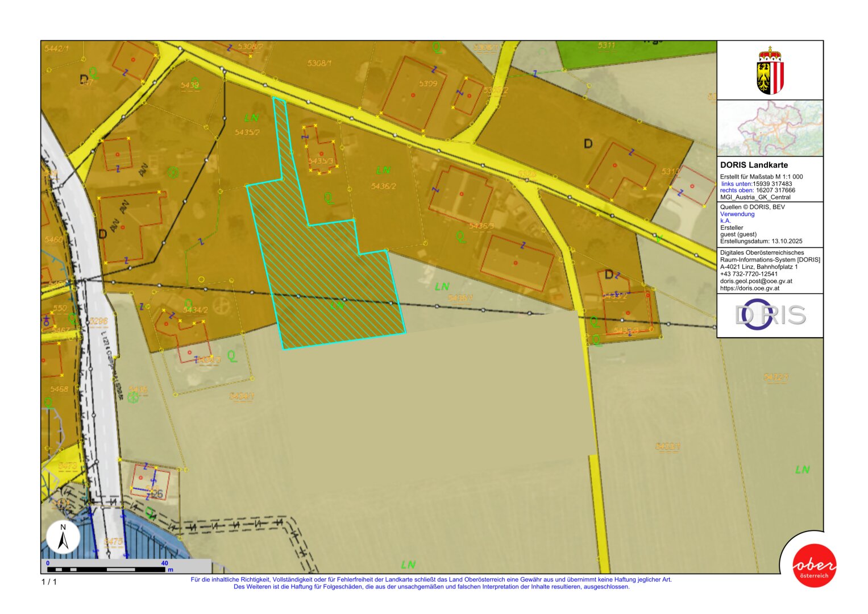Viewport: 868px width, 614px height.
Task: Click parcel label 5436/2
Action: (383, 186)
